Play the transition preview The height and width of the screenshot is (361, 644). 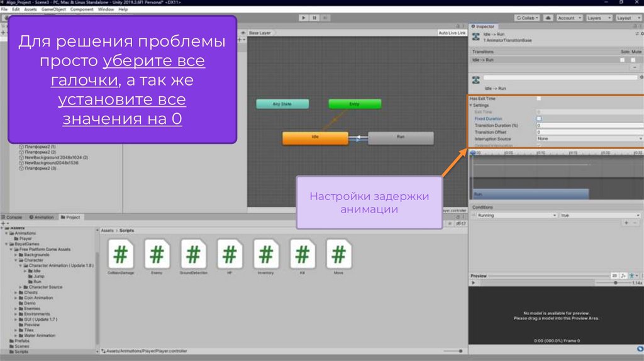tap(474, 282)
